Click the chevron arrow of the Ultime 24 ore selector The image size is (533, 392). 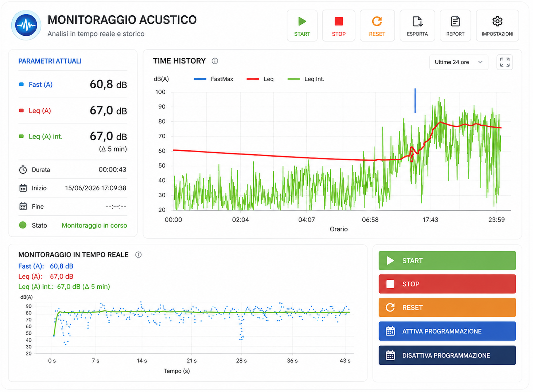tap(480, 62)
